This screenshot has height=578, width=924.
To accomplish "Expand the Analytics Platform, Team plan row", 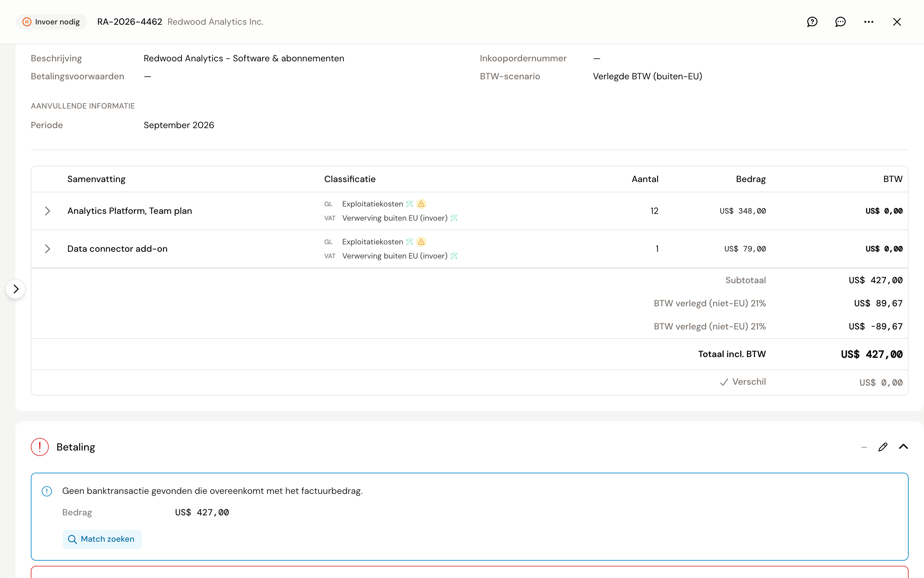I will tap(47, 211).
